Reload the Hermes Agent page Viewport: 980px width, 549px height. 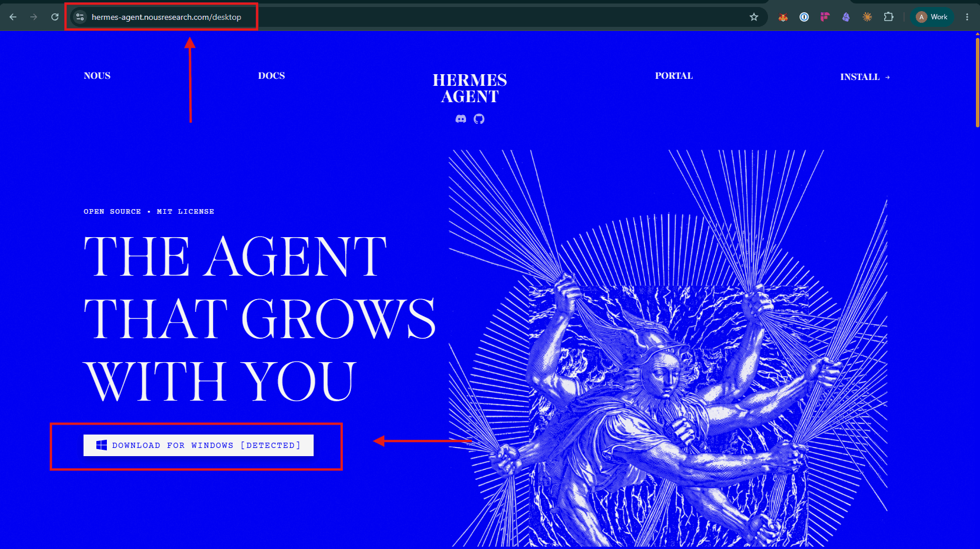coord(55,17)
